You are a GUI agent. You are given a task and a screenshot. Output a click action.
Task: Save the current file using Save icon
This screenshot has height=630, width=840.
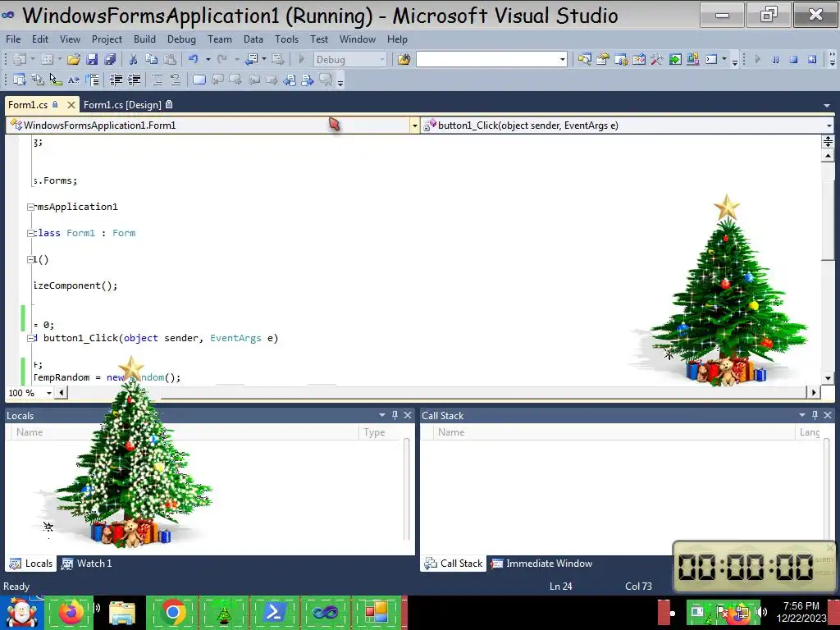92,59
